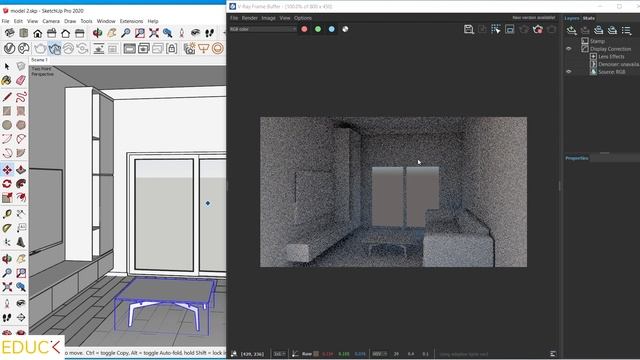Open Camera menu in SketchUp

51,21
